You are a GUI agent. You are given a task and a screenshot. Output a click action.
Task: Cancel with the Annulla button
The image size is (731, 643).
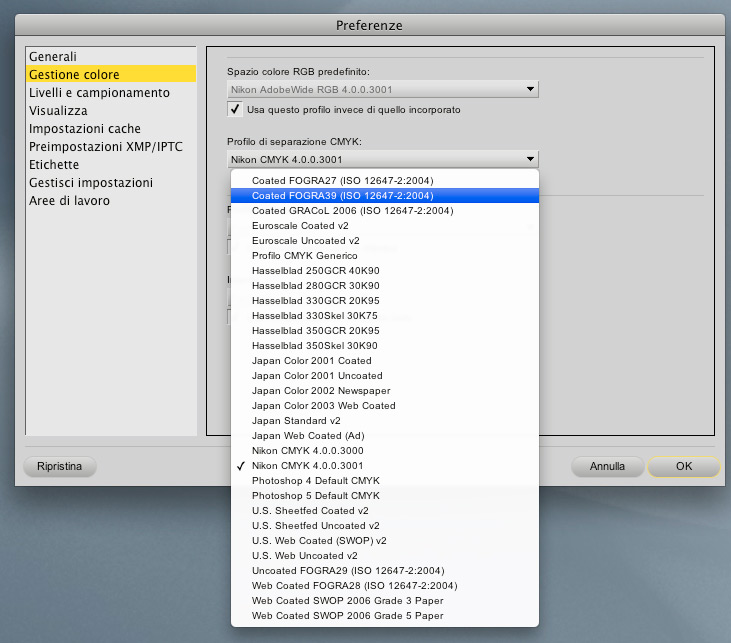607,466
